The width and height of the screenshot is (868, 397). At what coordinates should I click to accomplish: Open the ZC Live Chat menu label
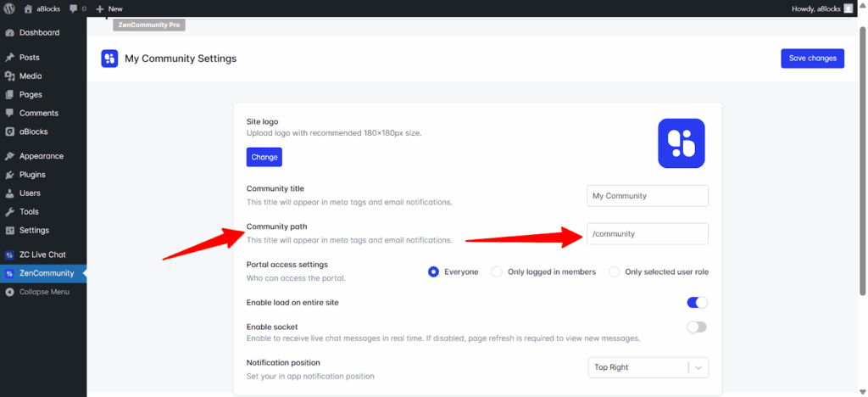pos(42,254)
